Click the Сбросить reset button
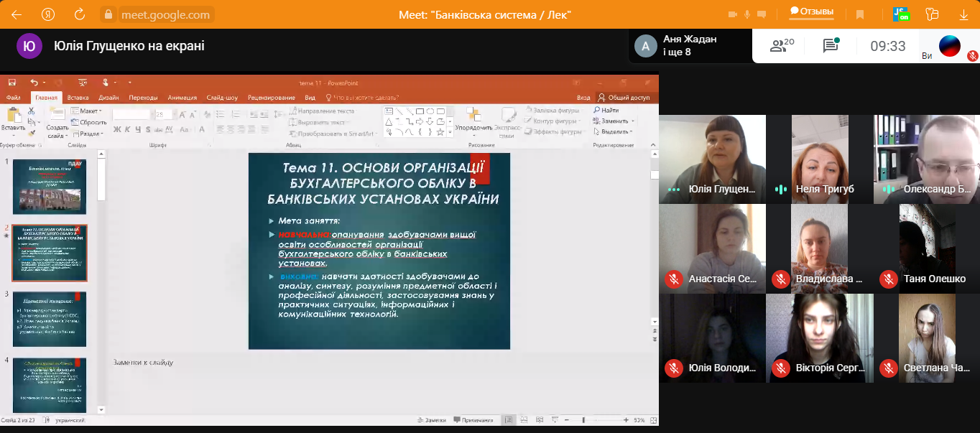This screenshot has height=433, width=980. tap(89, 122)
